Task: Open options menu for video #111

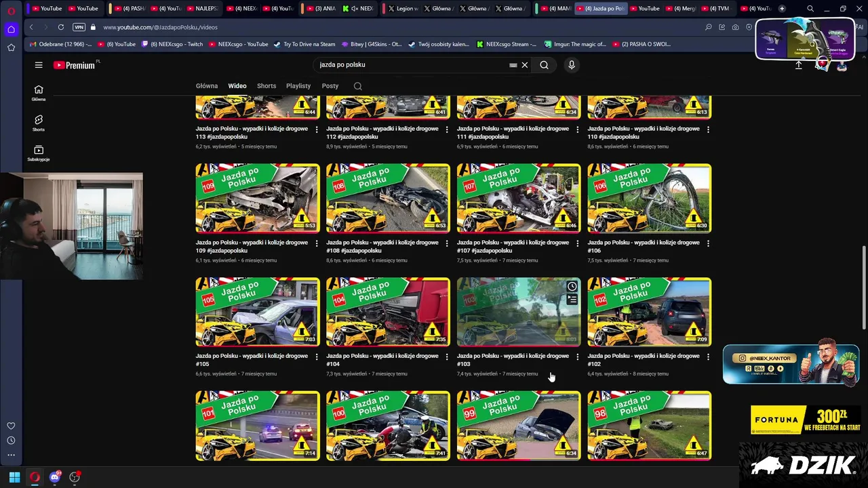Action: pyautogui.click(x=578, y=129)
